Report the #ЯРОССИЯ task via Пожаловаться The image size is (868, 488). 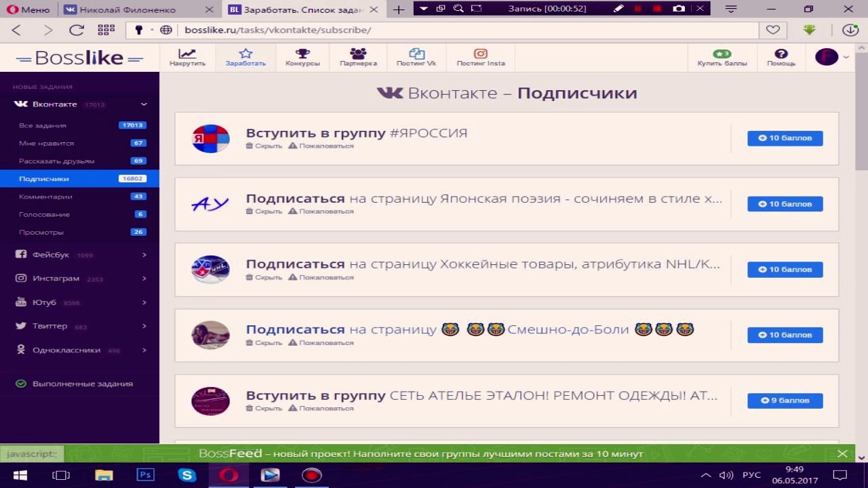[321, 146]
